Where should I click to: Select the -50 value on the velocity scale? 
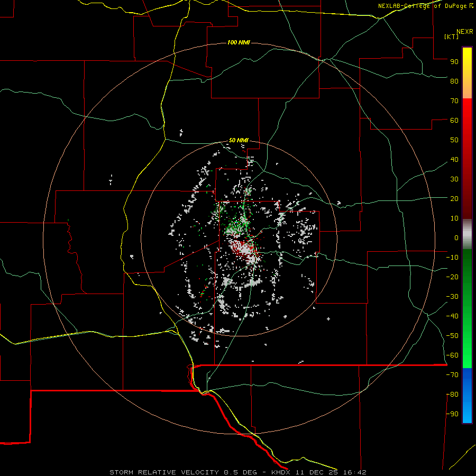452,336
